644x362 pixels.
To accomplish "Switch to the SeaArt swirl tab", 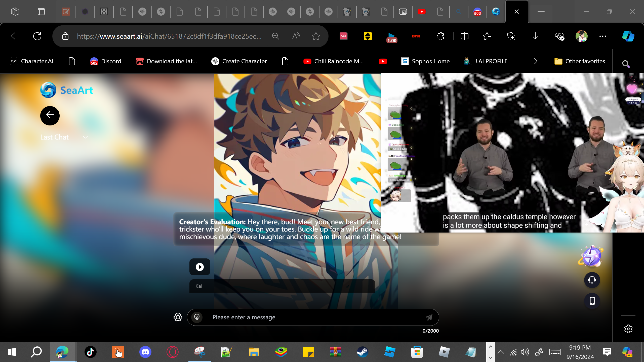I will (x=496, y=12).
